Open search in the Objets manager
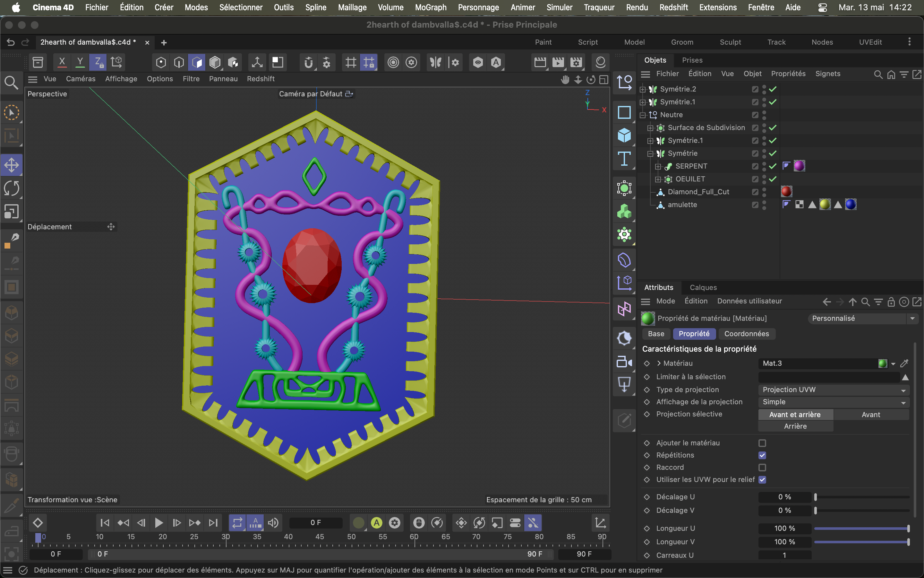Image resolution: width=924 pixels, height=578 pixels. [x=878, y=74]
